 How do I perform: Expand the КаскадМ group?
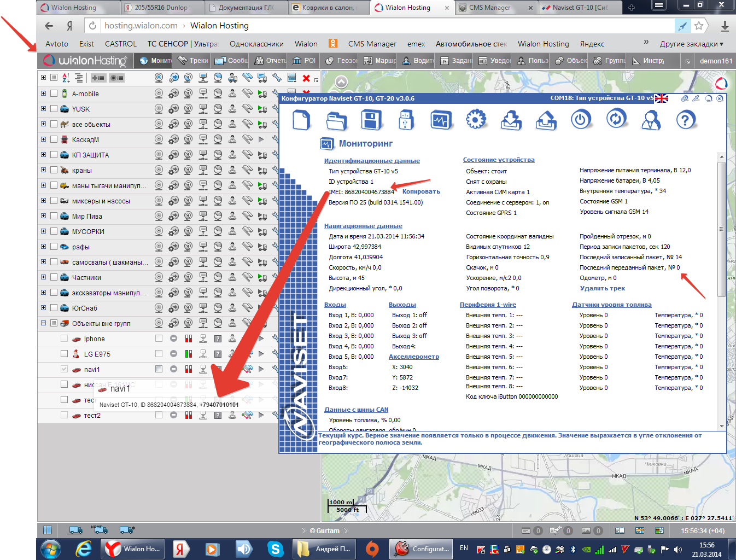(x=43, y=139)
